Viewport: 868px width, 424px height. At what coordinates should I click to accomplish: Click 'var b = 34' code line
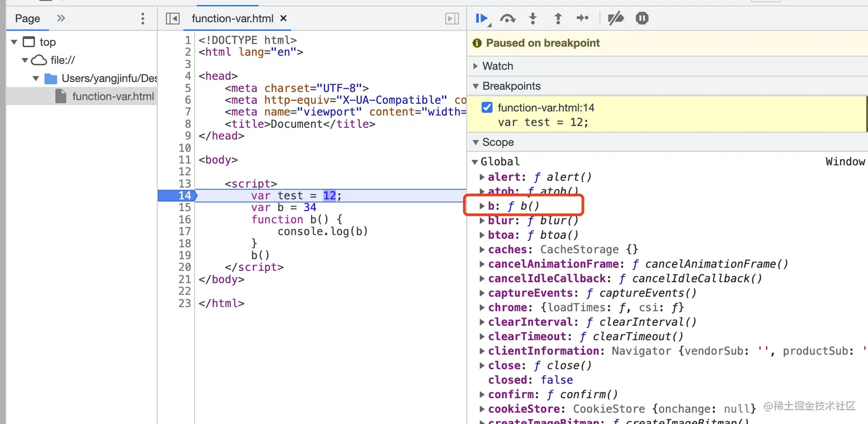(x=284, y=208)
